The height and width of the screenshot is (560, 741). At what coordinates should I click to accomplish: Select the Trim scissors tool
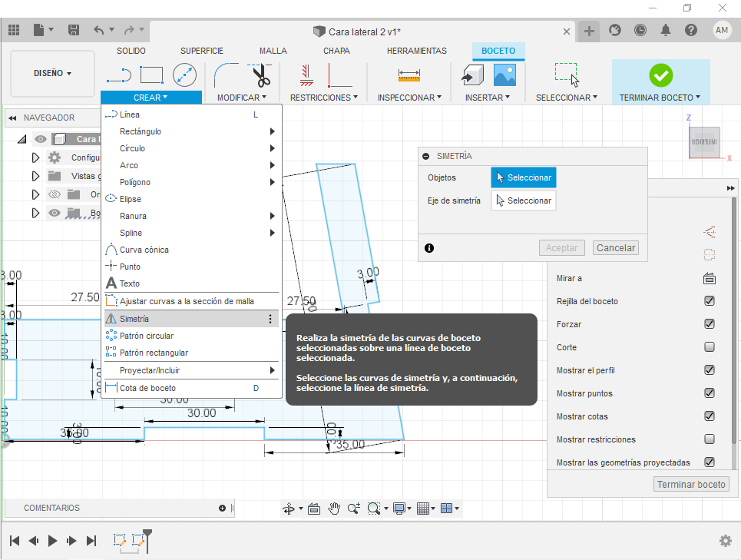(x=260, y=75)
